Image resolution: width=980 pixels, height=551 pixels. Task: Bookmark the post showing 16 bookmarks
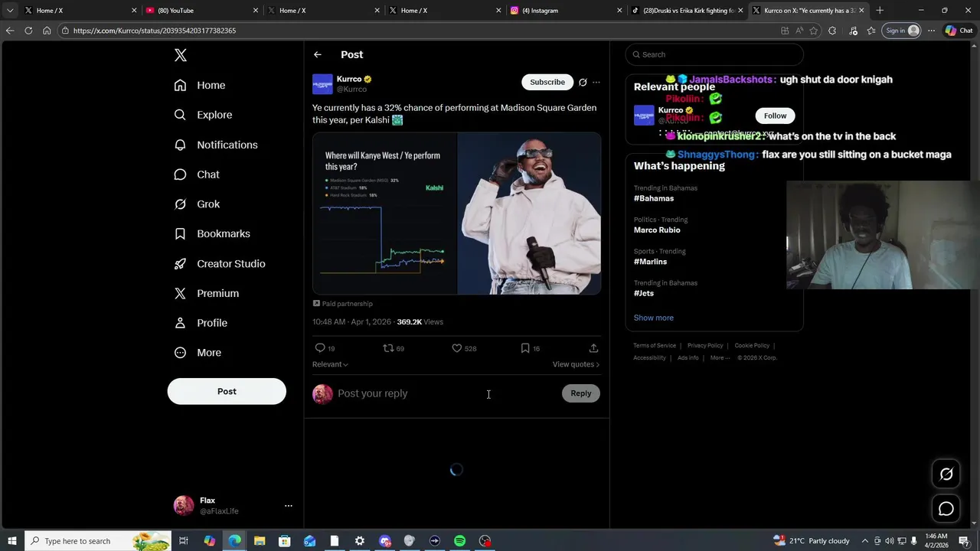pos(525,348)
